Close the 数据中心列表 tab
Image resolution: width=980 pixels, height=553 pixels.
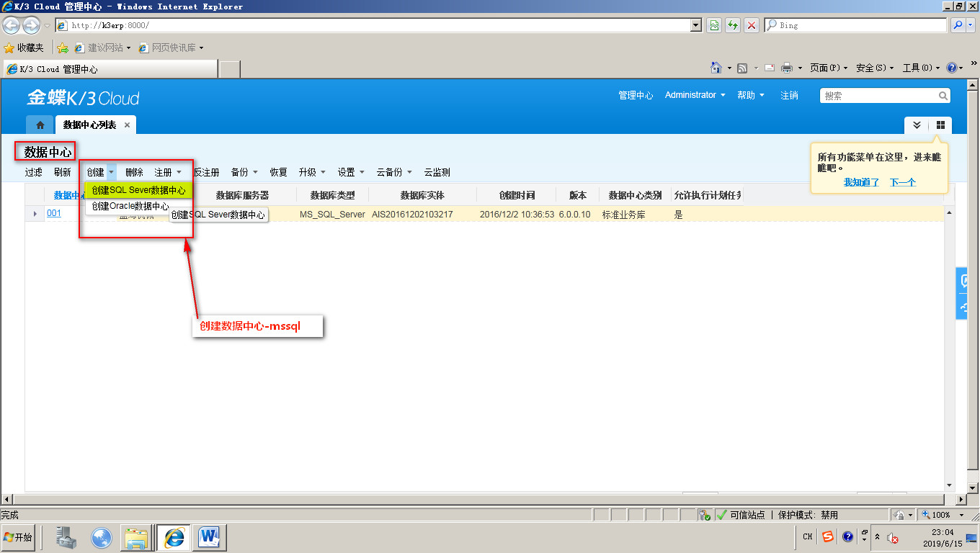click(127, 125)
